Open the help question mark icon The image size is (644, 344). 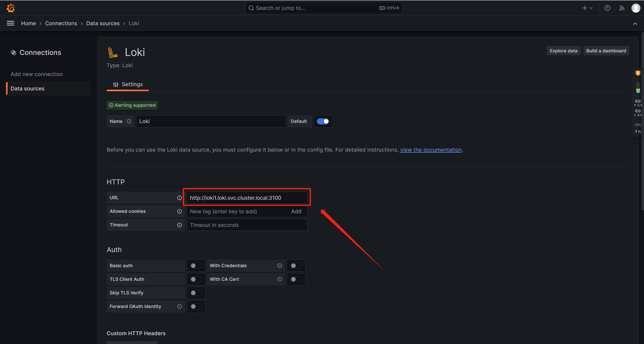tap(607, 8)
